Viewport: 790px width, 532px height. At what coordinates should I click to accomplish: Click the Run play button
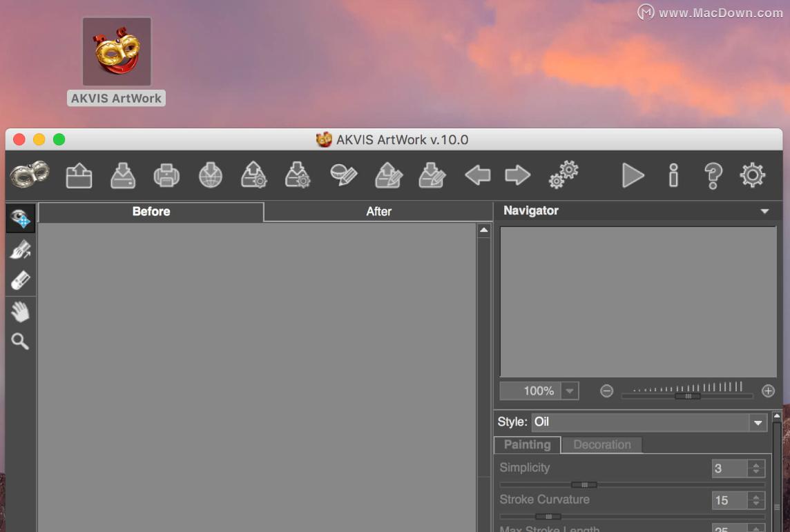(633, 175)
